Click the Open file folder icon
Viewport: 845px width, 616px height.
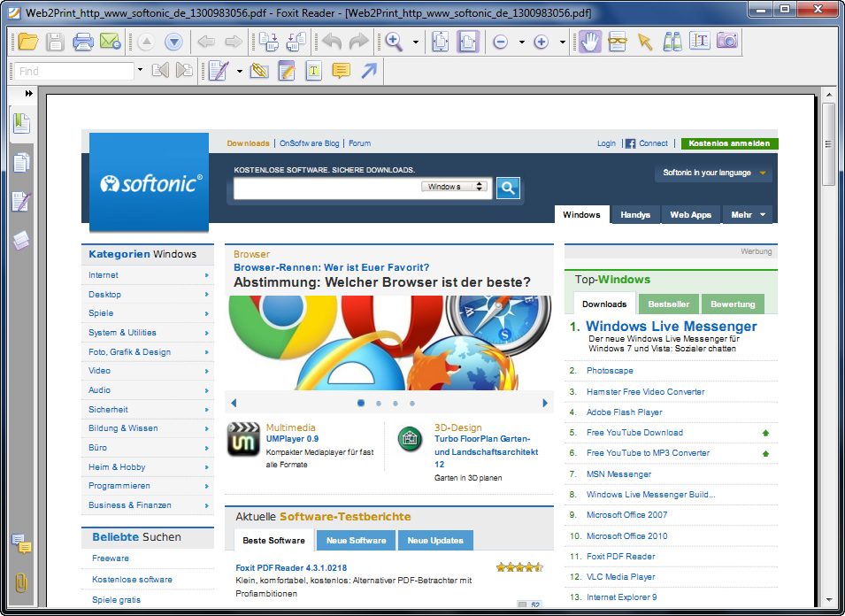point(28,42)
